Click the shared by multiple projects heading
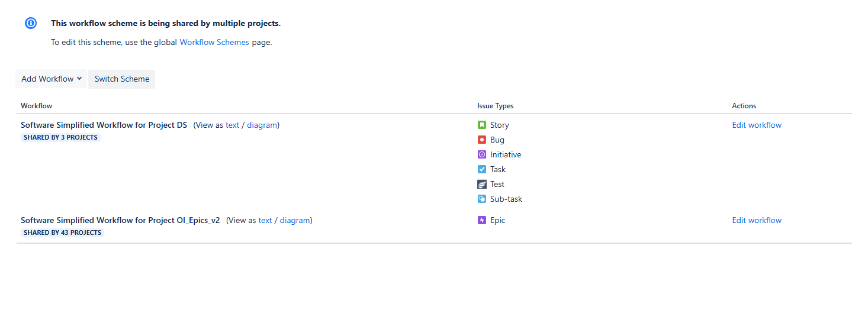The image size is (868, 310). pos(166,23)
